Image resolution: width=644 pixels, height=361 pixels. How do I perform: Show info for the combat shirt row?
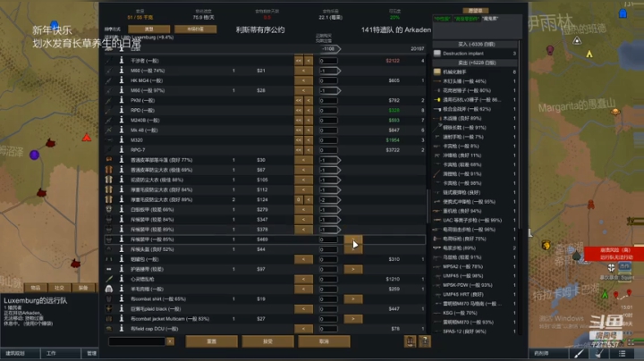(x=121, y=298)
